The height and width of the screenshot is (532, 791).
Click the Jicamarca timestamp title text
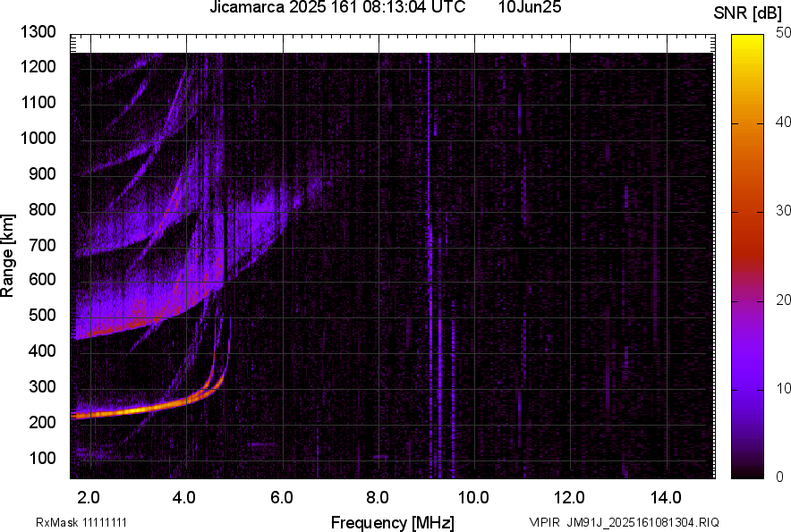point(337,7)
